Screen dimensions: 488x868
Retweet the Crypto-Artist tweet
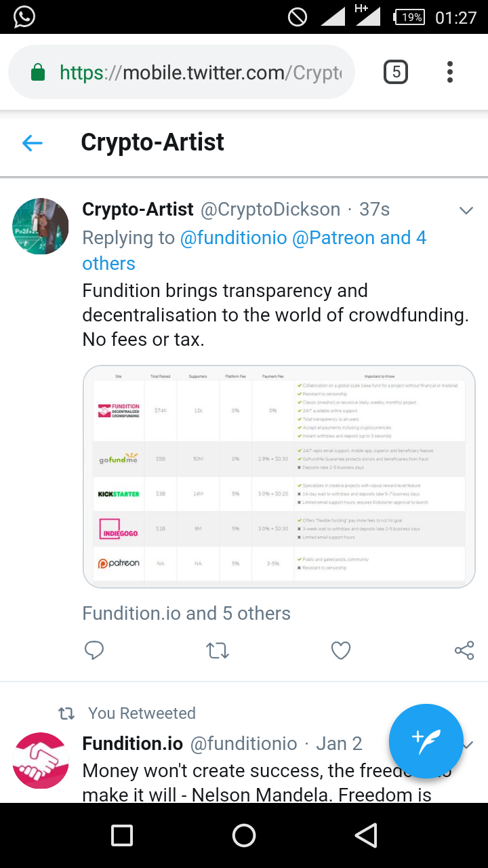(x=218, y=651)
